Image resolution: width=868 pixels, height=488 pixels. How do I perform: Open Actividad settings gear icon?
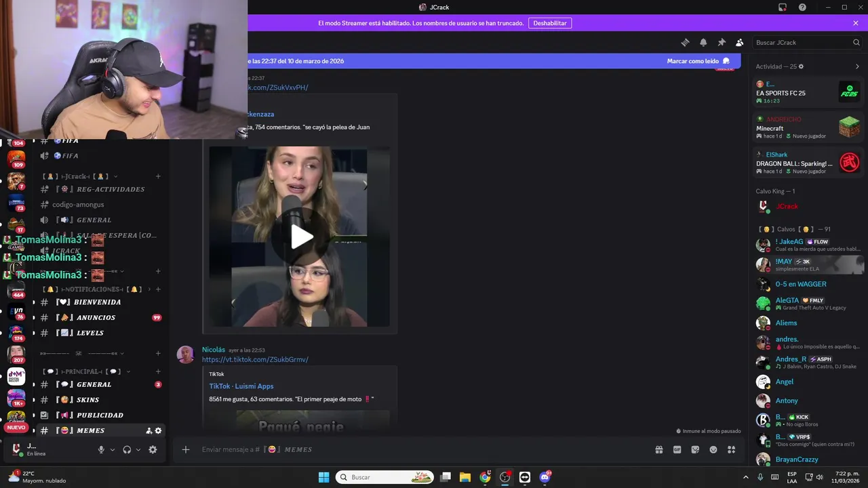point(801,66)
